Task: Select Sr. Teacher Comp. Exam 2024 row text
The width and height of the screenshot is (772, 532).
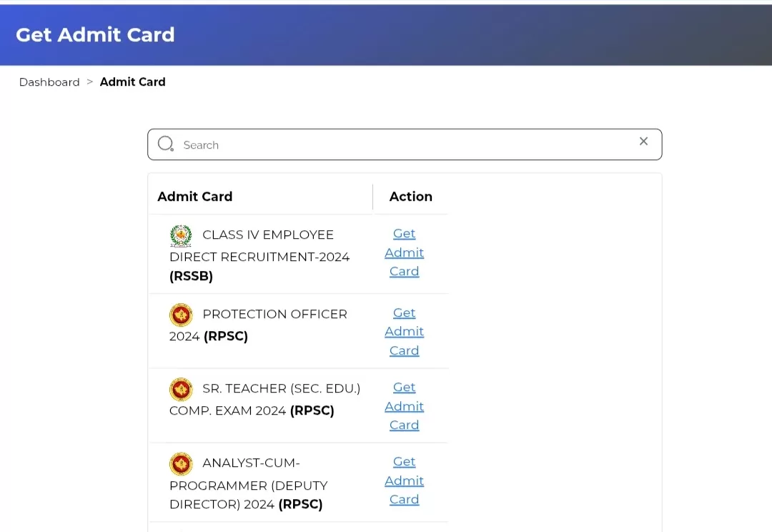Action: click(x=265, y=400)
